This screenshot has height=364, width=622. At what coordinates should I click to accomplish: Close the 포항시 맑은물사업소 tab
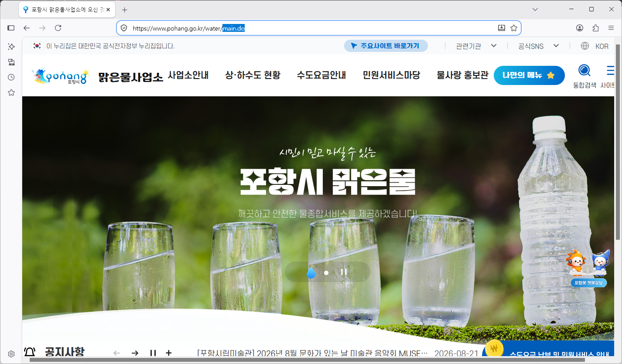click(x=108, y=10)
